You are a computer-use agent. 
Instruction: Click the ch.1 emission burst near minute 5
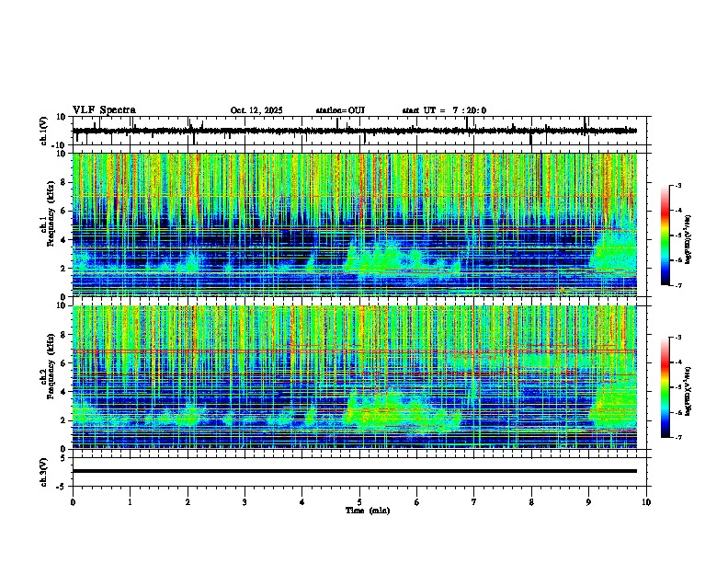(402, 260)
